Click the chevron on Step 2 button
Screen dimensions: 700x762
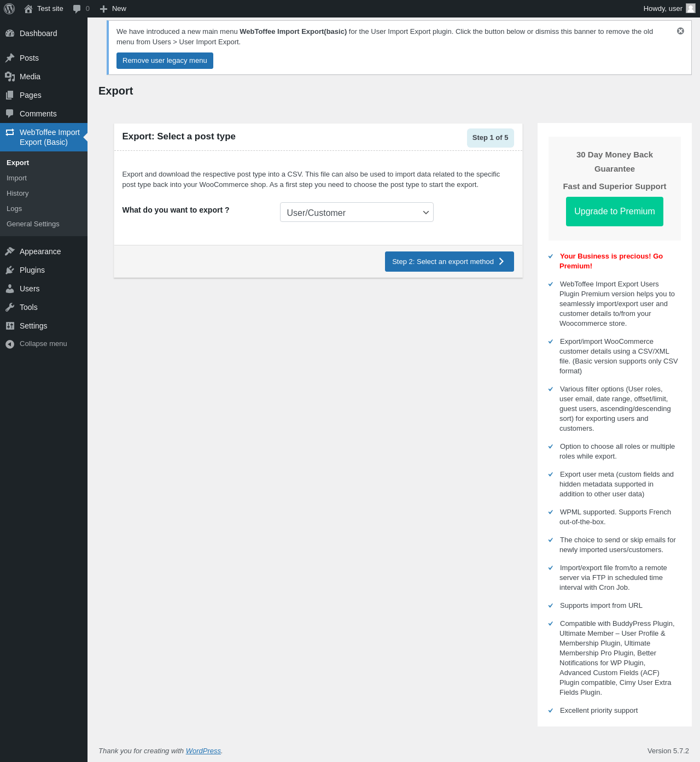(501, 261)
